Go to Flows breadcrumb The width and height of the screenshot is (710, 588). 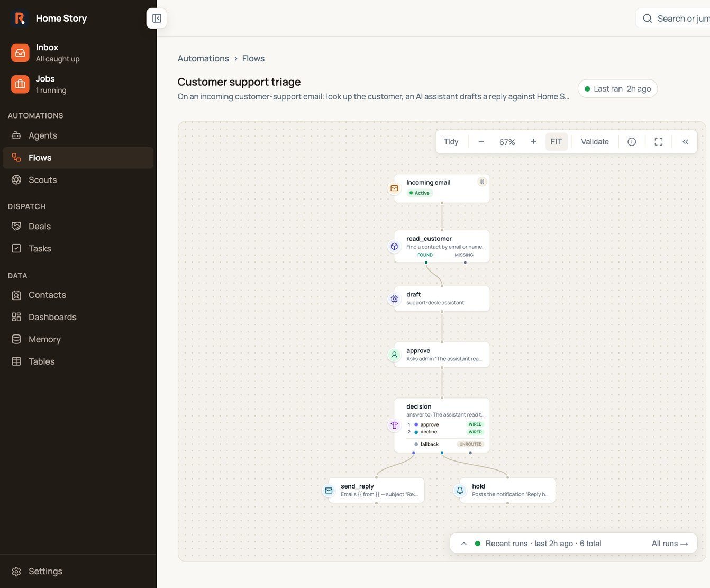click(x=253, y=59)
